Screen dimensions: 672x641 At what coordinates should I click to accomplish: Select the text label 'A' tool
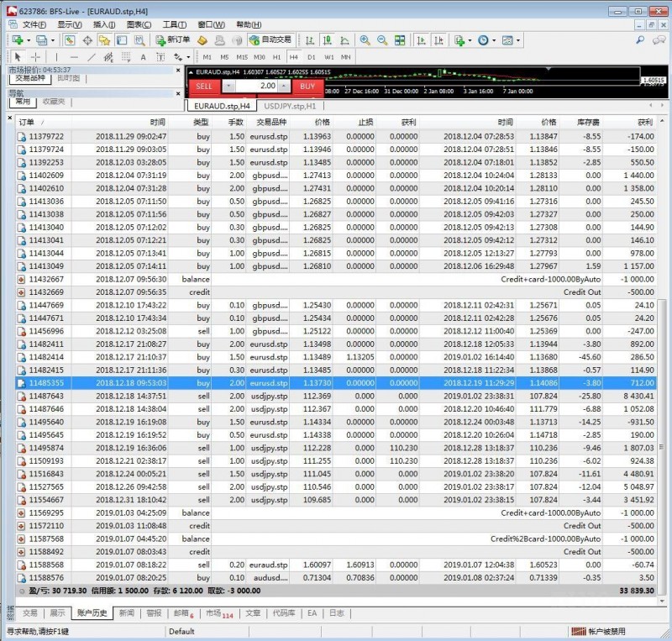coord(143,57)
